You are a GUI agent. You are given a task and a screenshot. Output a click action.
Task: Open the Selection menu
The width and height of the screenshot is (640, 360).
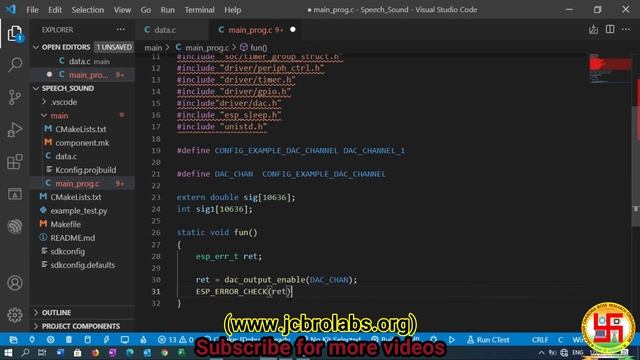[x=88, y=9]
